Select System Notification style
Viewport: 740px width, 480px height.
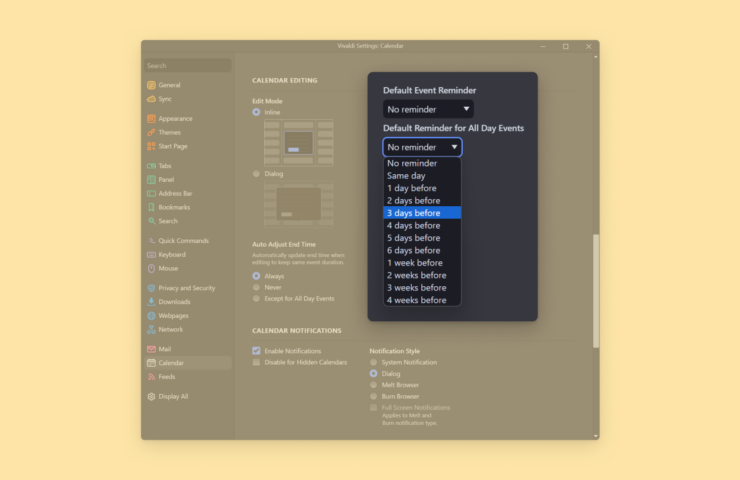373,362
